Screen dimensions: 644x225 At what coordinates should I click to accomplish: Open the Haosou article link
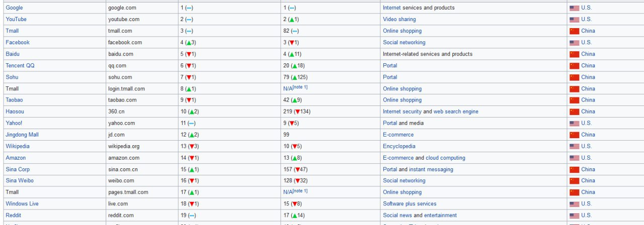coord(15,112)
